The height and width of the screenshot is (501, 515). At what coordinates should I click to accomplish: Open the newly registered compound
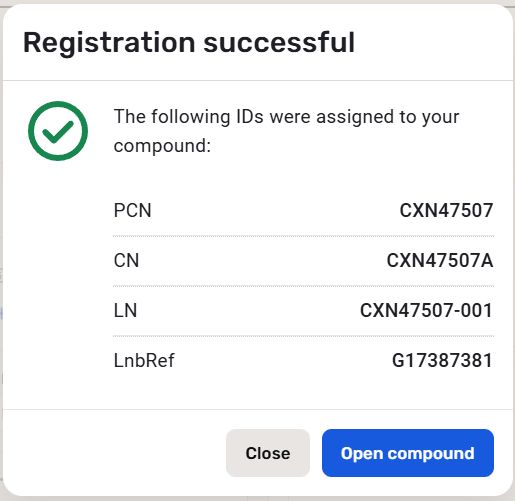[408, 453]
